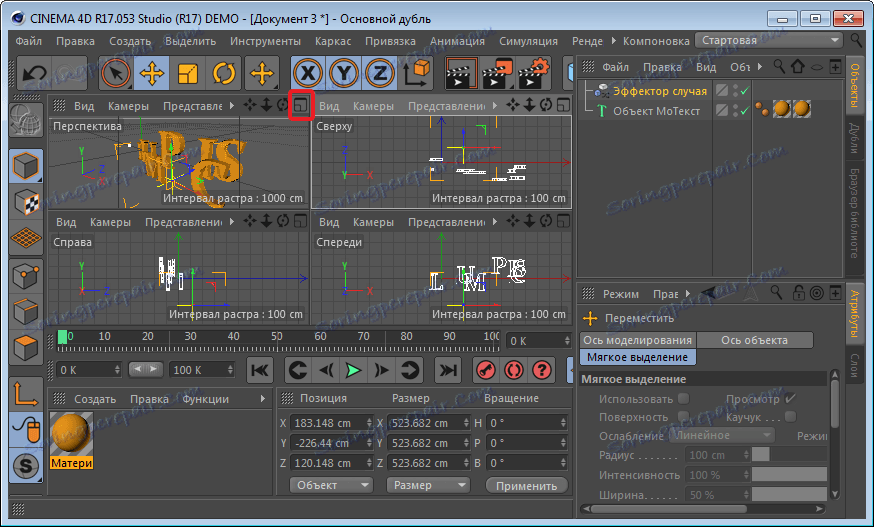This screenshot has width=874, height=527.
Task: Select Ось моделирования tab button
Action: pos(637,340)
